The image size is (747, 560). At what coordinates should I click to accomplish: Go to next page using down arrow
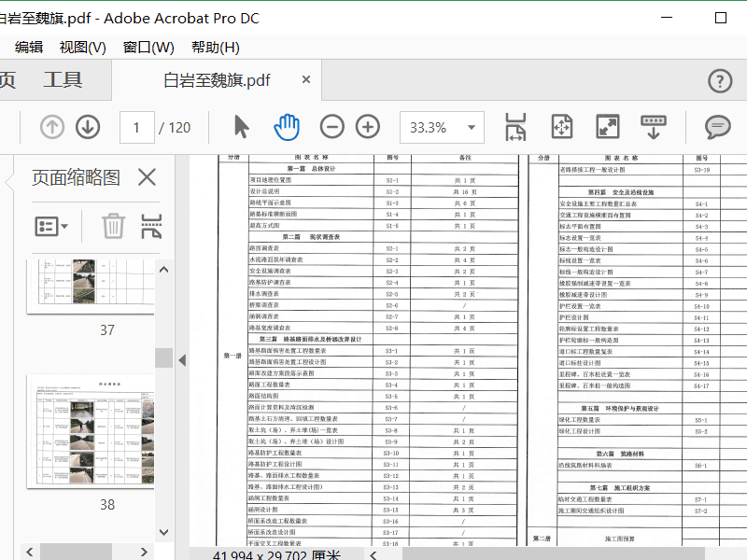pos(88,128)
